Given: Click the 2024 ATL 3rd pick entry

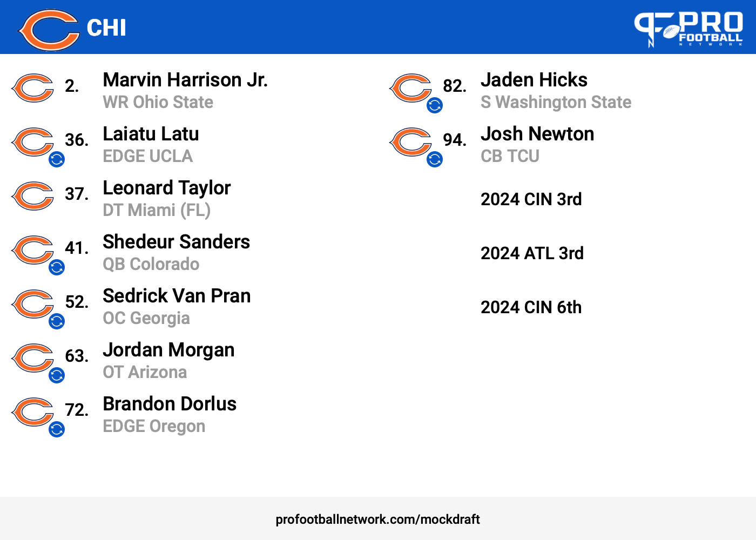Looking at the screenshot, I should 532,253.
